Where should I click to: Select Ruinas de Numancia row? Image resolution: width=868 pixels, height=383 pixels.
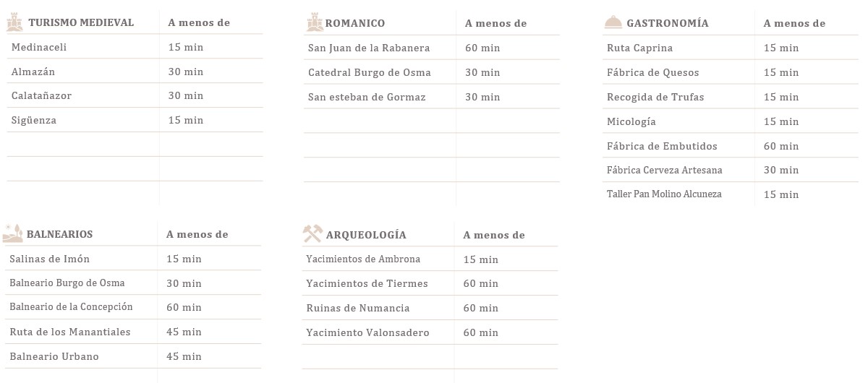[x=430, y=308]
